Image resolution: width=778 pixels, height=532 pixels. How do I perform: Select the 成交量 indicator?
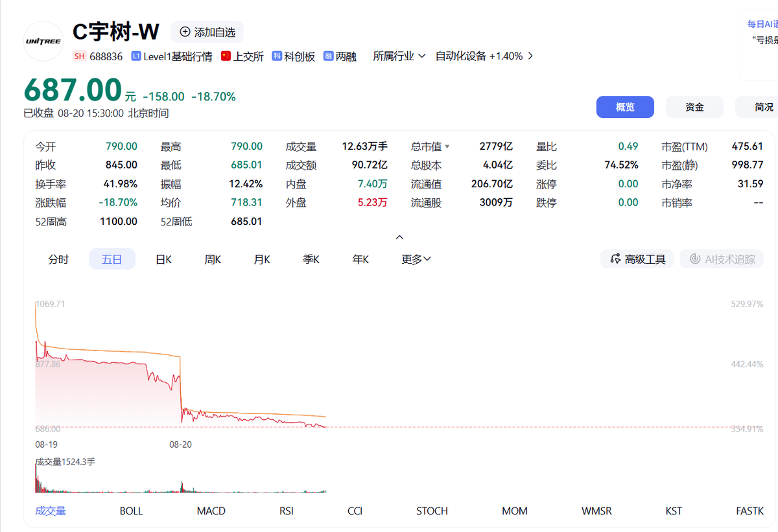[x=51, y=511]
